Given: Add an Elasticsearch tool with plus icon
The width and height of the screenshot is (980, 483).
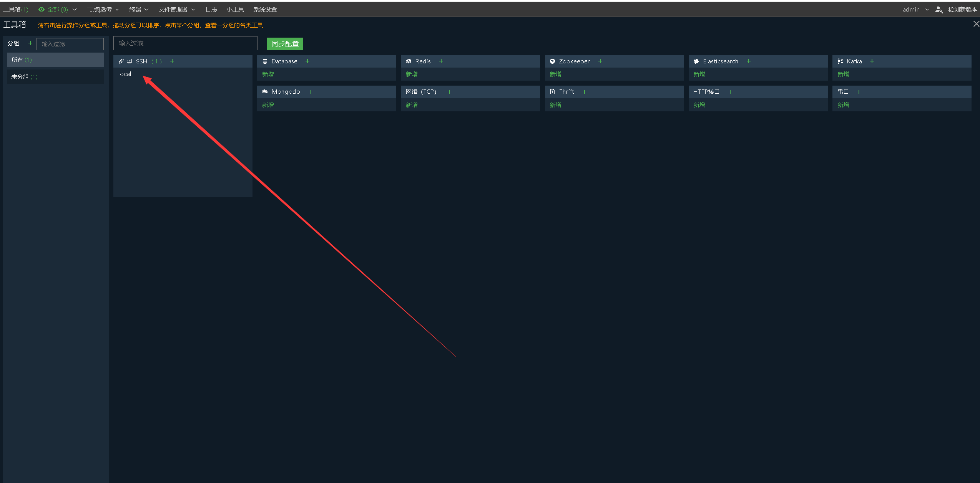Looking at the screenshot, I should pos(749,61).
